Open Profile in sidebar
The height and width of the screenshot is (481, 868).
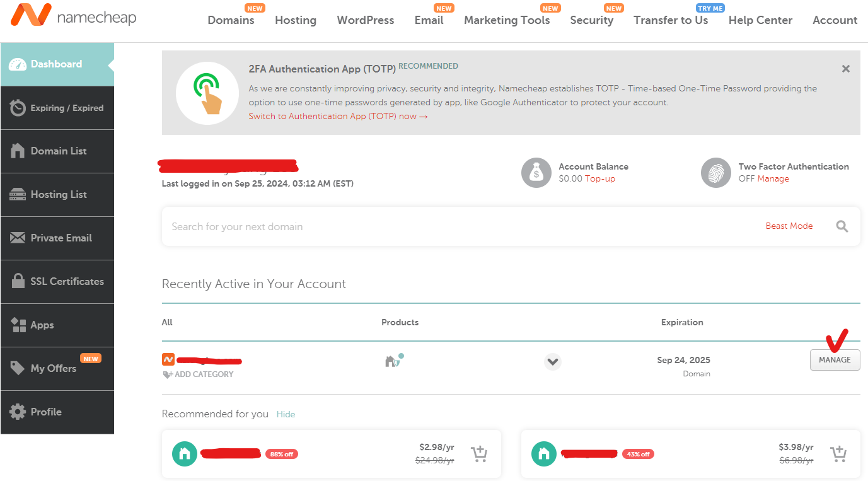pos(57,412)
